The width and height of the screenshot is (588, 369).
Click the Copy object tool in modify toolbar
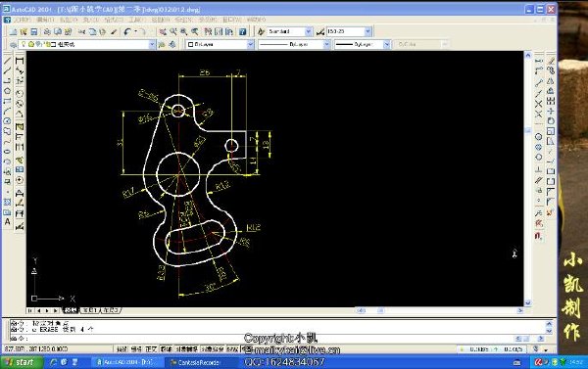pos(551,70)
